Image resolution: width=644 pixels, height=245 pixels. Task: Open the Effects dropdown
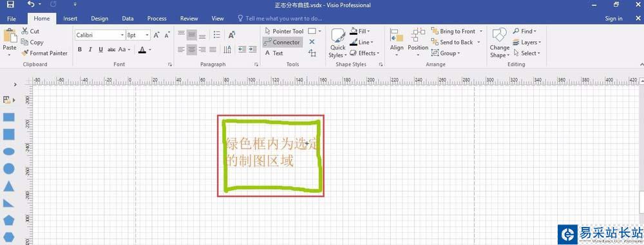tap(364, 53)
